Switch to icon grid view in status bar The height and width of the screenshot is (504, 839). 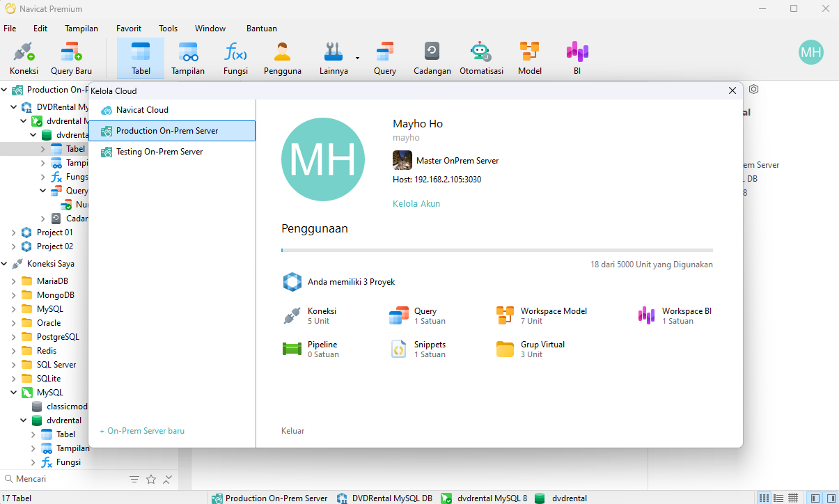pos(764,498)
